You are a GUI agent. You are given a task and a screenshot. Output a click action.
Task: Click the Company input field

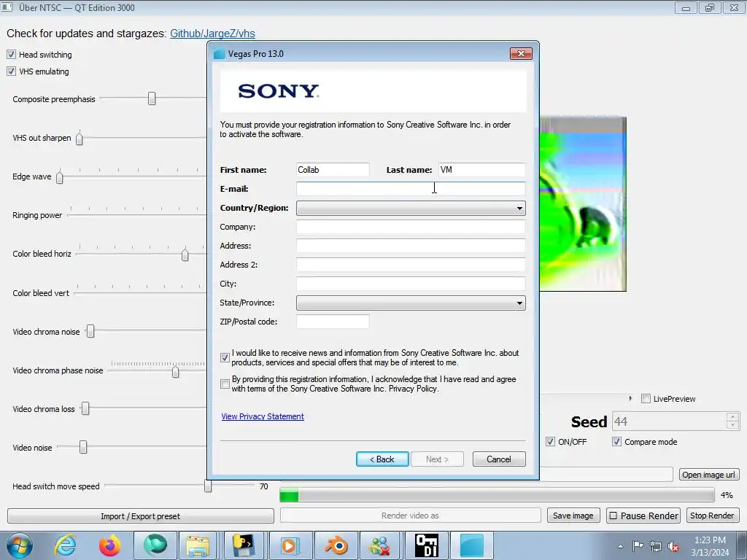(411, 227)
